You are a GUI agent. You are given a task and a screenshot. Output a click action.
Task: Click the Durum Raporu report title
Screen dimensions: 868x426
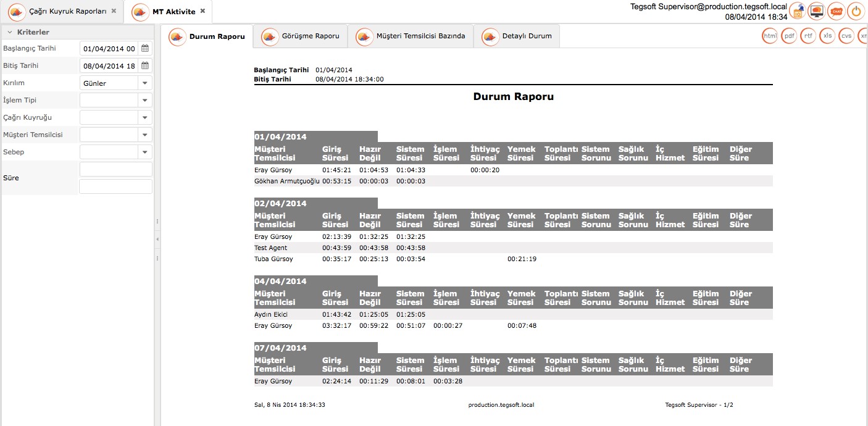[x=514, y=97]
